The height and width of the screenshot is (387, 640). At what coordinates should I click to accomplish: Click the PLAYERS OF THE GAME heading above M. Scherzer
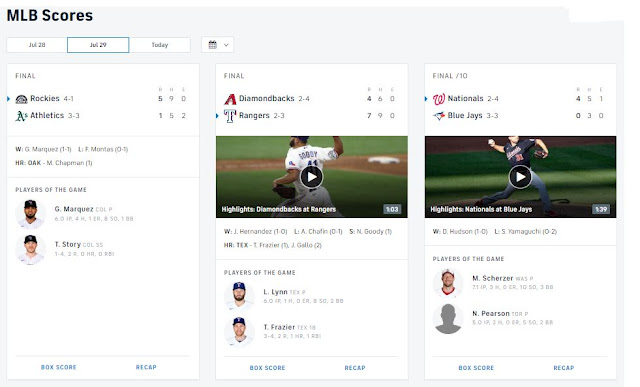(x=468, y=259)
